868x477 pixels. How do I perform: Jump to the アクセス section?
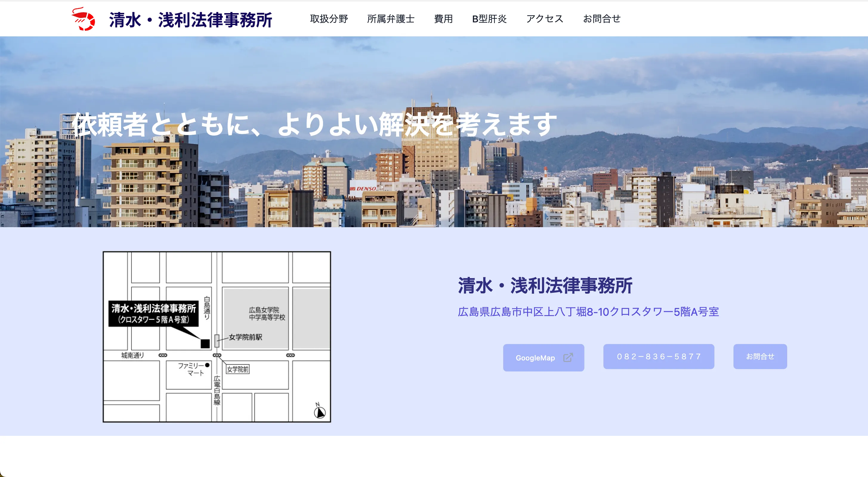coord(545,19)
